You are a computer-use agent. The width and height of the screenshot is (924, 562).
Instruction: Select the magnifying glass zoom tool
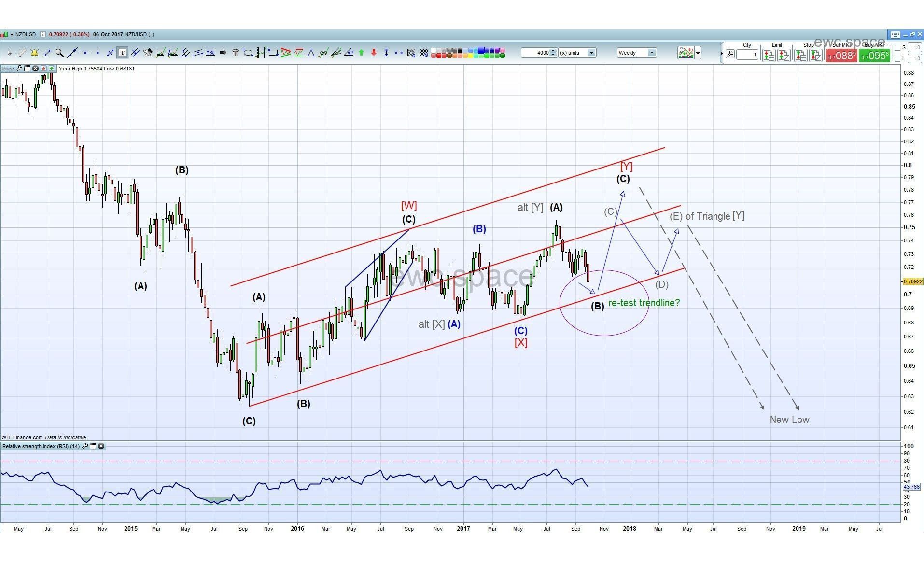pos(59,53)
